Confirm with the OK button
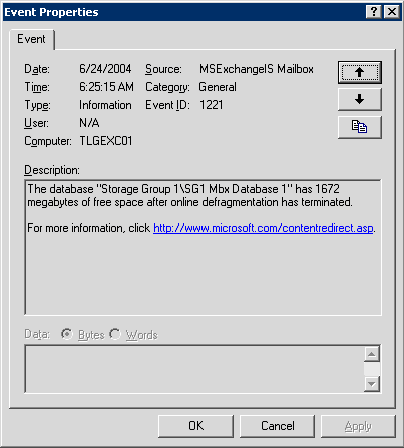This screenshot has height=448, width=404. pyautogui.click(x=196, y=426)
